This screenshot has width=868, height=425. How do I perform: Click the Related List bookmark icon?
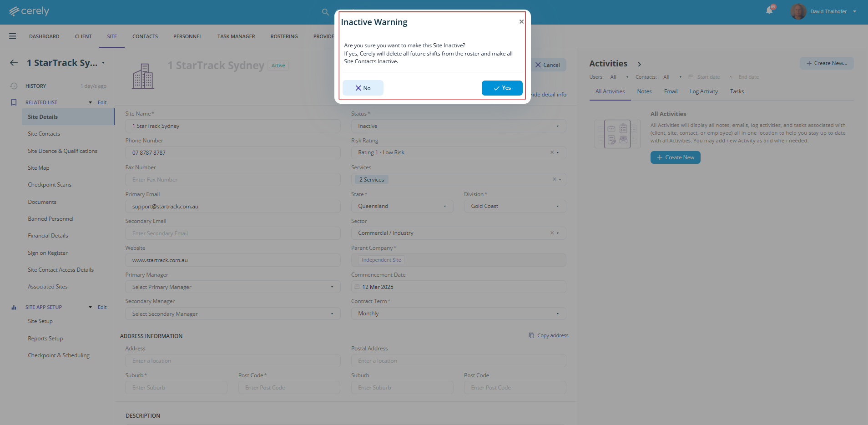[14, 102]
